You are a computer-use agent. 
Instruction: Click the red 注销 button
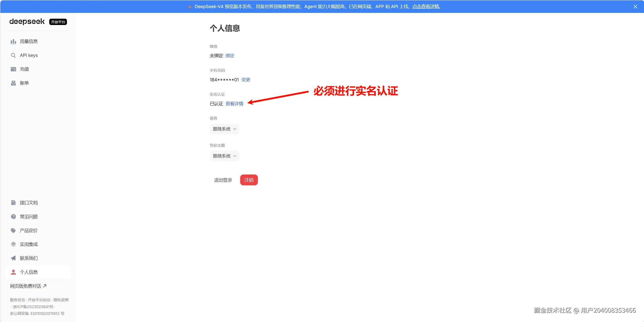point(249,180)
